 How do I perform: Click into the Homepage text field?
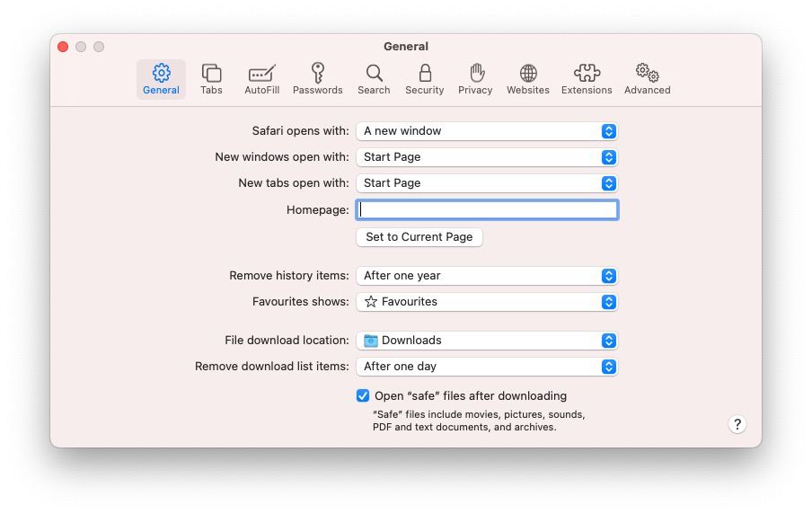click(487, 210)
